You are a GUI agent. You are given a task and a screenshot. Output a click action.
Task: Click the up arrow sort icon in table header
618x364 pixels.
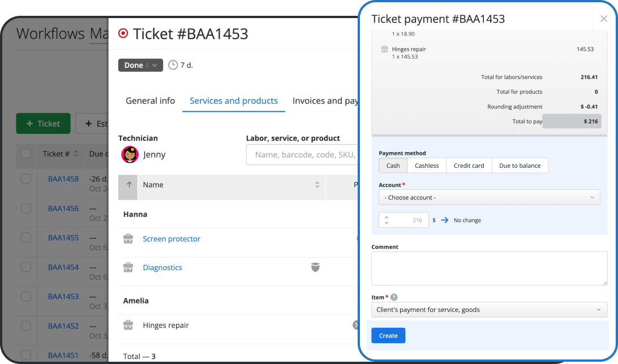pyautogui.click(x=128, y=185)
